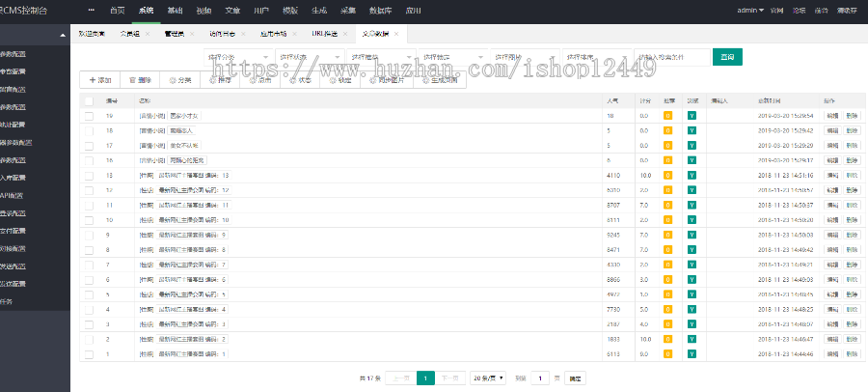Open the 选择分类 filter dropdown
868x392 pixels.
[238, 57]
